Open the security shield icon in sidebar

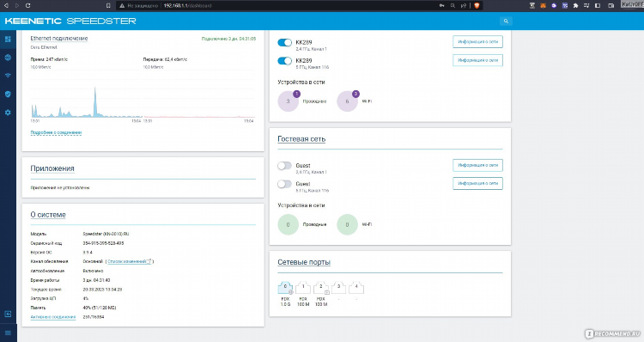[x=8, y=95]
